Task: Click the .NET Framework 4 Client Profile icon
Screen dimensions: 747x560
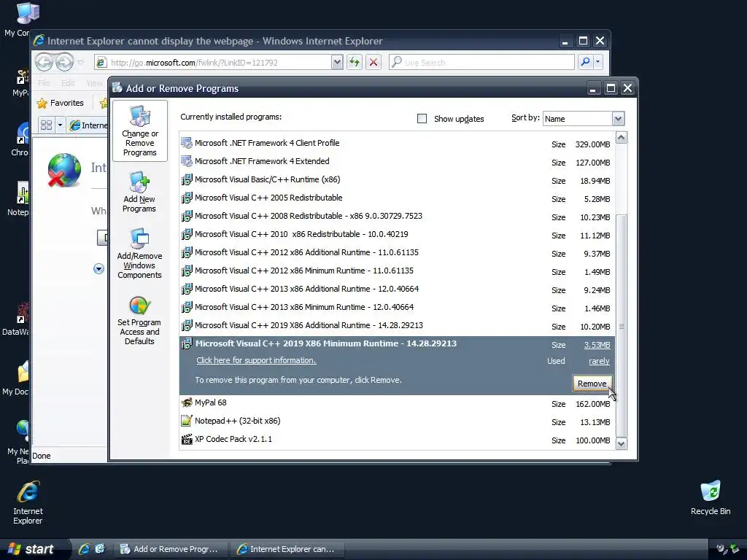Action: pos(187,143)
